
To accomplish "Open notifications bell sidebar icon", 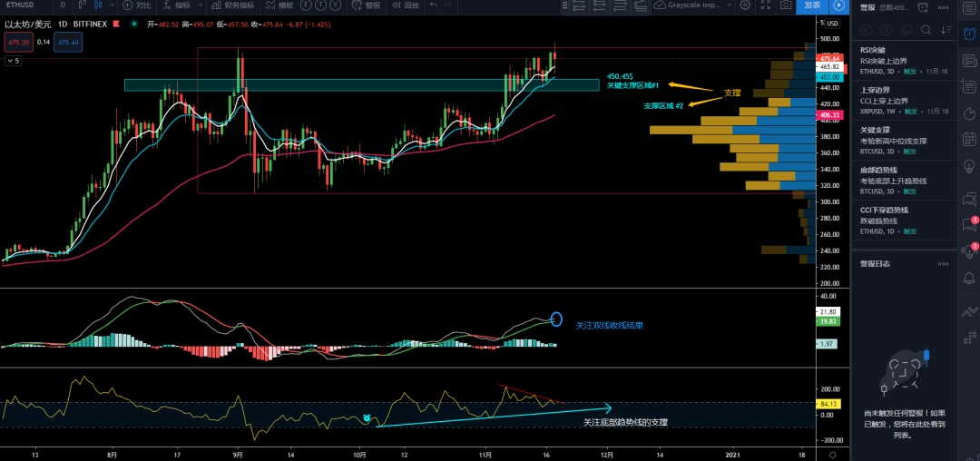I will pos(969,278).
